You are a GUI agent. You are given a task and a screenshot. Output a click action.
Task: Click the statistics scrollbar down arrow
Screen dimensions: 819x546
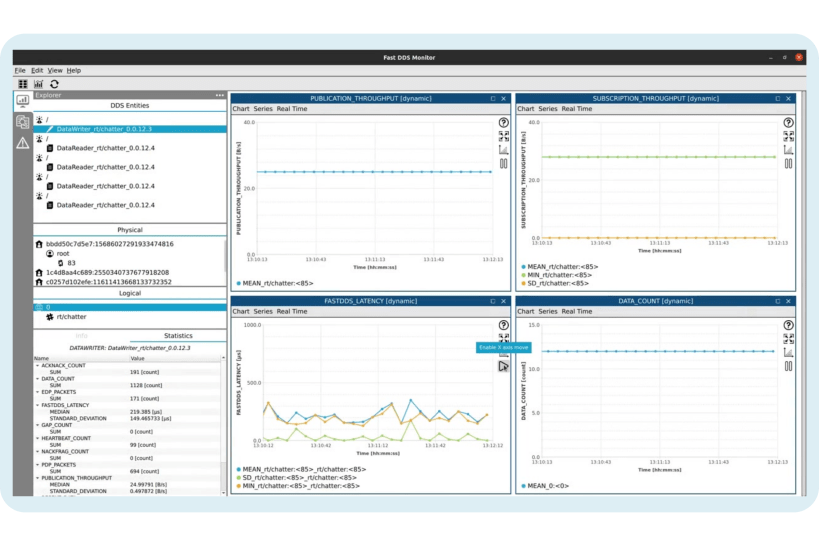224,493
